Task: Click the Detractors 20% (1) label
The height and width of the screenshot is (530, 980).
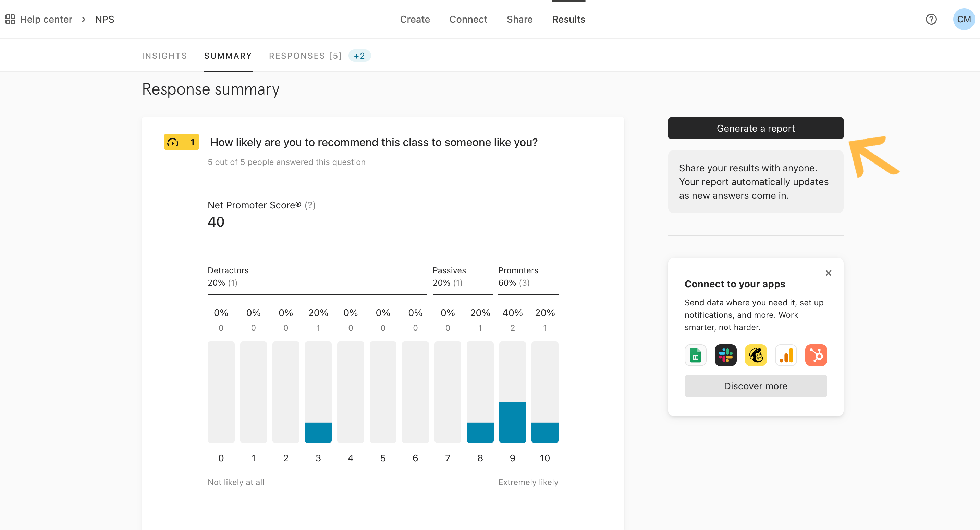Action: 228,276
